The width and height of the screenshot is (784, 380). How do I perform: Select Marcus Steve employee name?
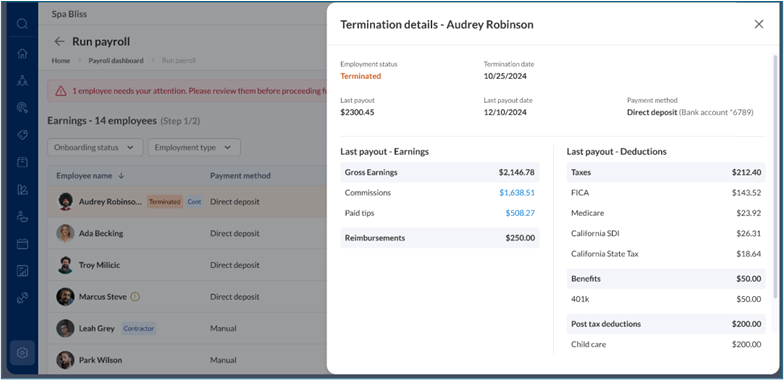[x=102, y=296]
